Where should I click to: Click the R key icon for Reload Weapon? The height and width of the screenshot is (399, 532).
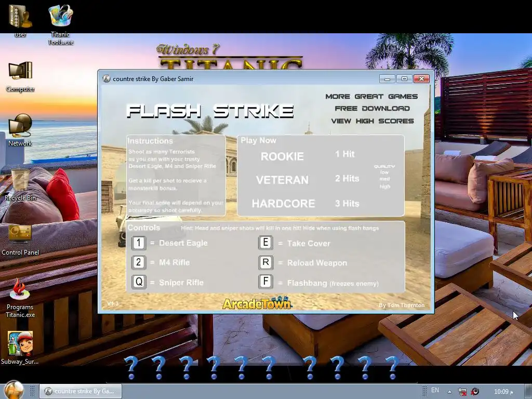265,262
